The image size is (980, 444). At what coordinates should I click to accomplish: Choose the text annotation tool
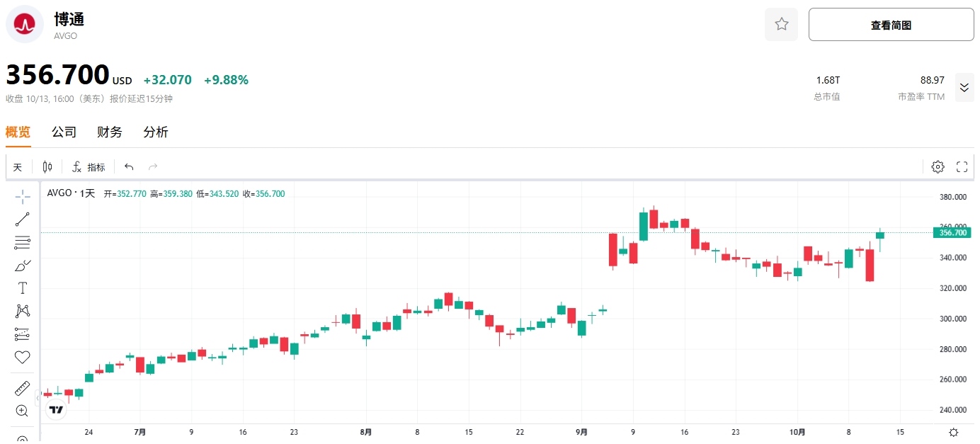[x=23, y=288]
